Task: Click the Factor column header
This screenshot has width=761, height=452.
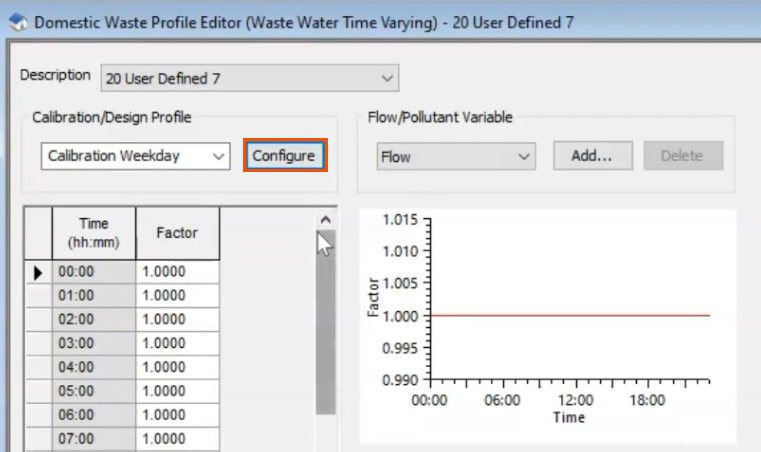Action: tap(178, 233)
